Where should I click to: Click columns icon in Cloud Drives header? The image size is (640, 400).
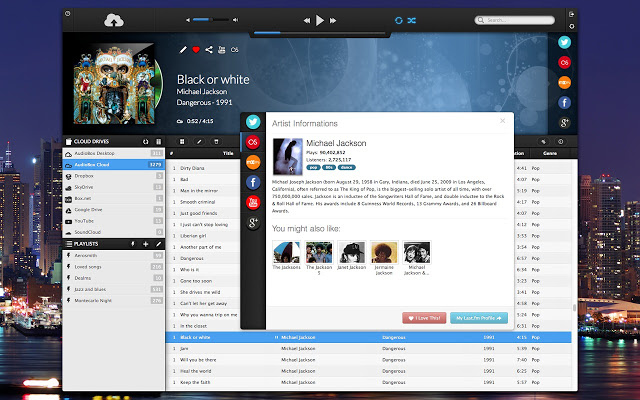(x=158, y=142)
